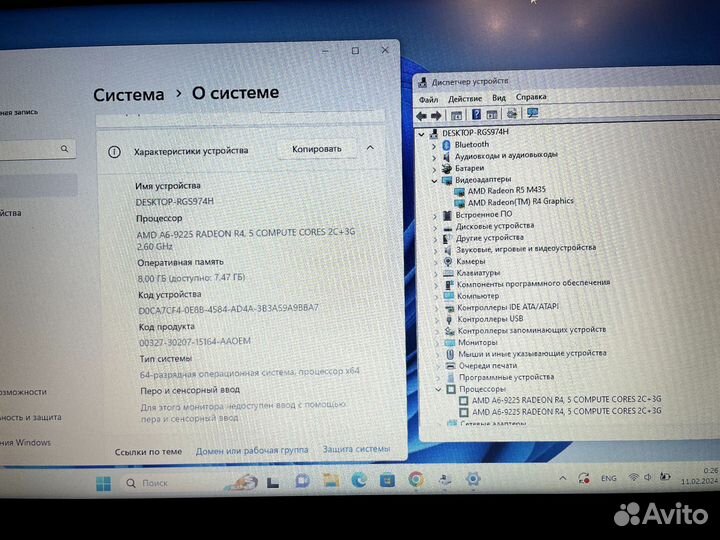Select Мыши и иные указывающие устройства

[x=532, y=354]
